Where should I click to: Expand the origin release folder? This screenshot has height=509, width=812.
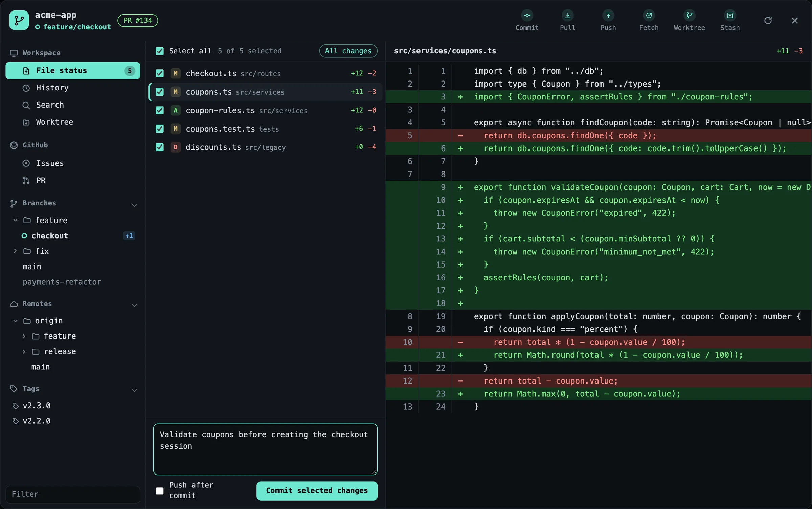tap(24, 352)
